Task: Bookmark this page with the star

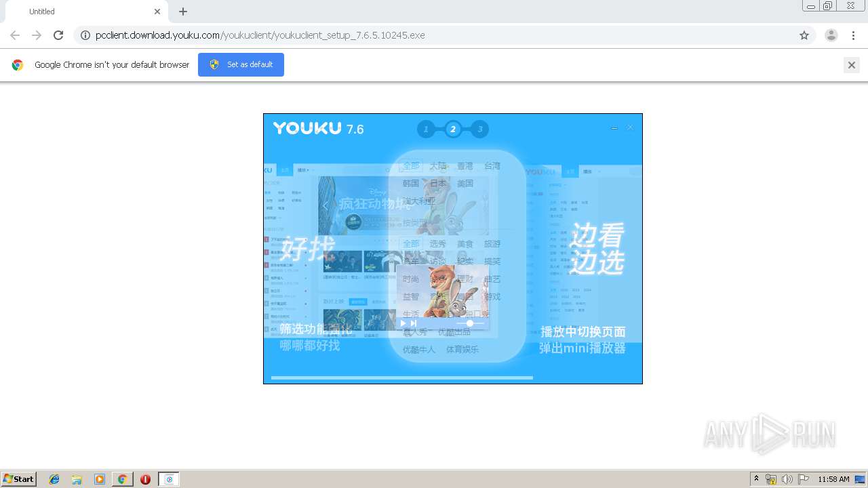Action: point(804,35)
